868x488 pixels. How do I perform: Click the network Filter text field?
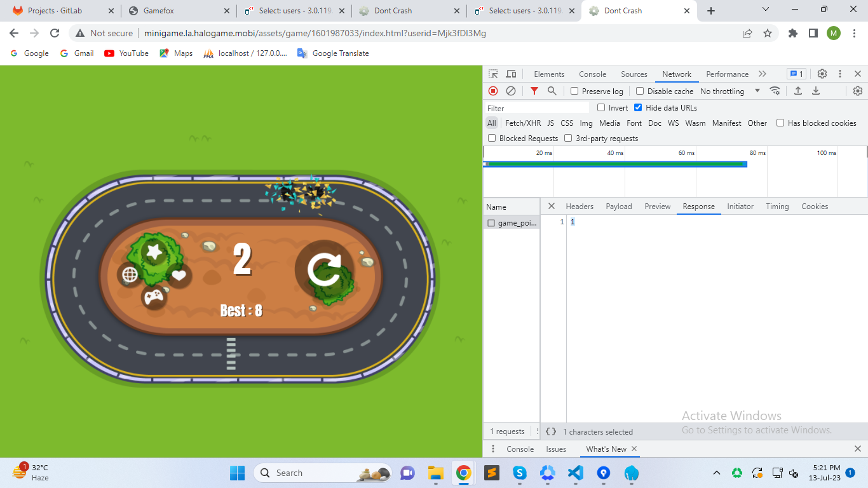[x=537, y=108]
